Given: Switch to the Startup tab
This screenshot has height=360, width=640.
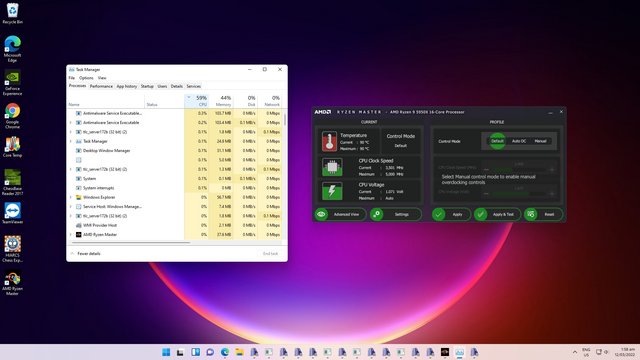Looking at the screenshot, I should click(147, 86).
